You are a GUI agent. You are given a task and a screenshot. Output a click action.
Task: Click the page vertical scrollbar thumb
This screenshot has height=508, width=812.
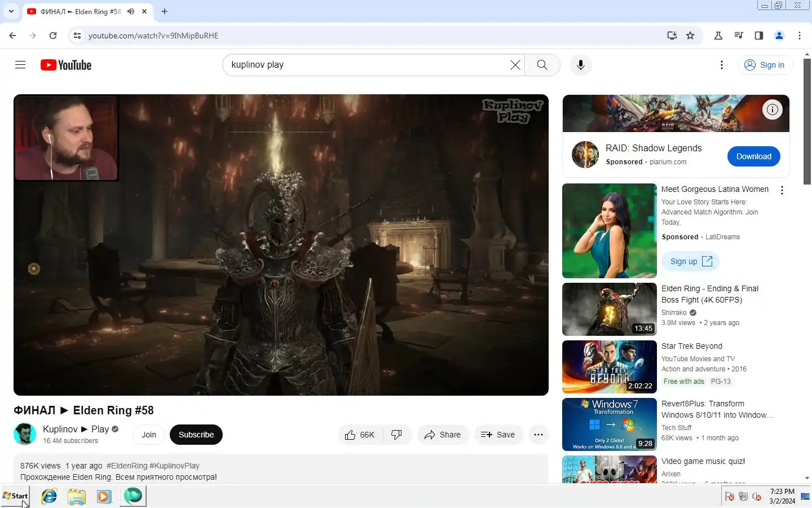[x=807, y=121]
